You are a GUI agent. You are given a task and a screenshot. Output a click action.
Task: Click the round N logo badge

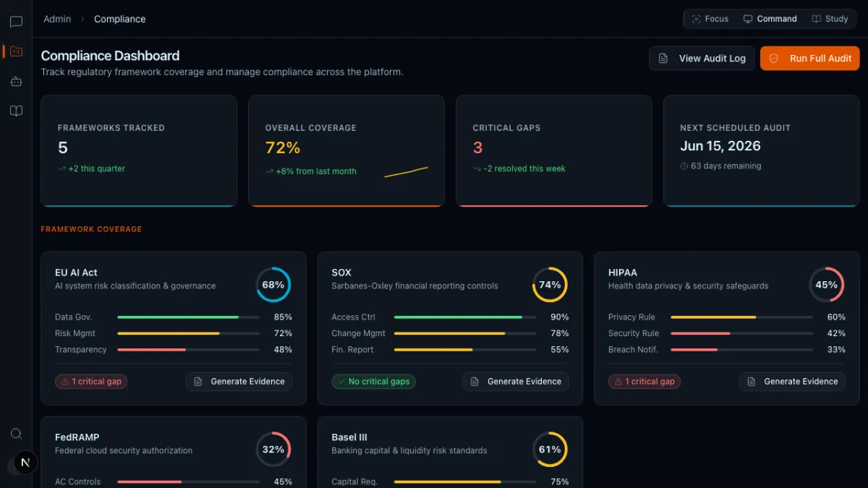(26, 463)
